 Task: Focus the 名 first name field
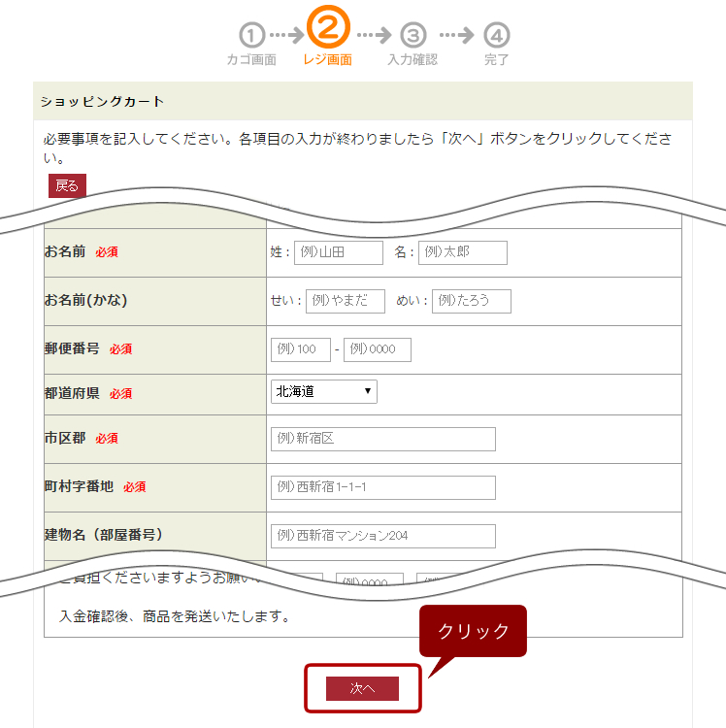[463, 252]
